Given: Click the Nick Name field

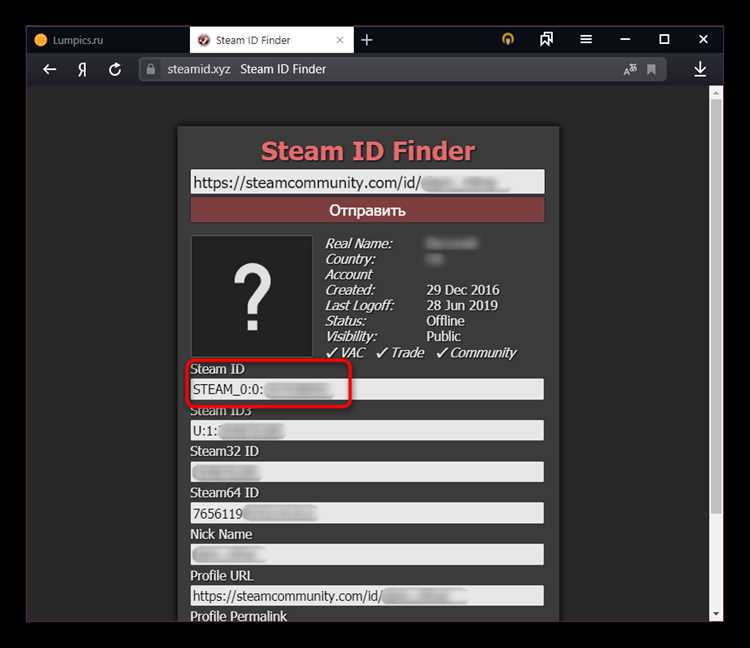Looking at the screenshot, I should click(367, 555).
